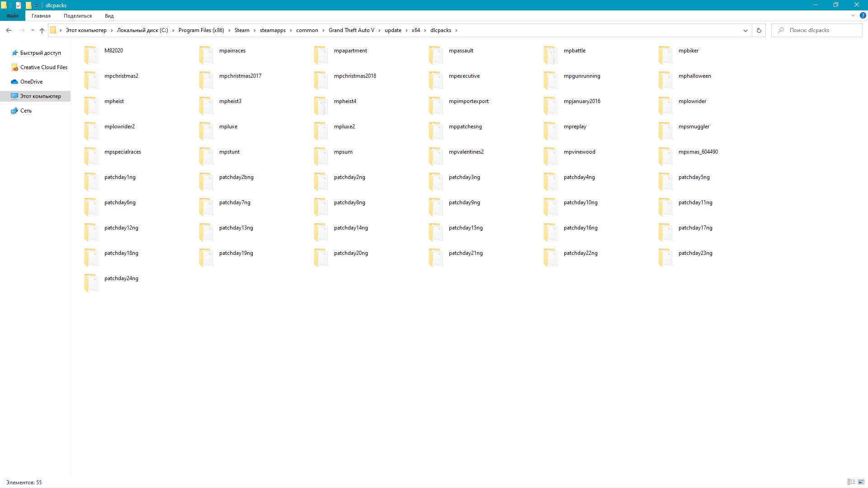Select the patchday24ng folder icon

click(91, 282)
